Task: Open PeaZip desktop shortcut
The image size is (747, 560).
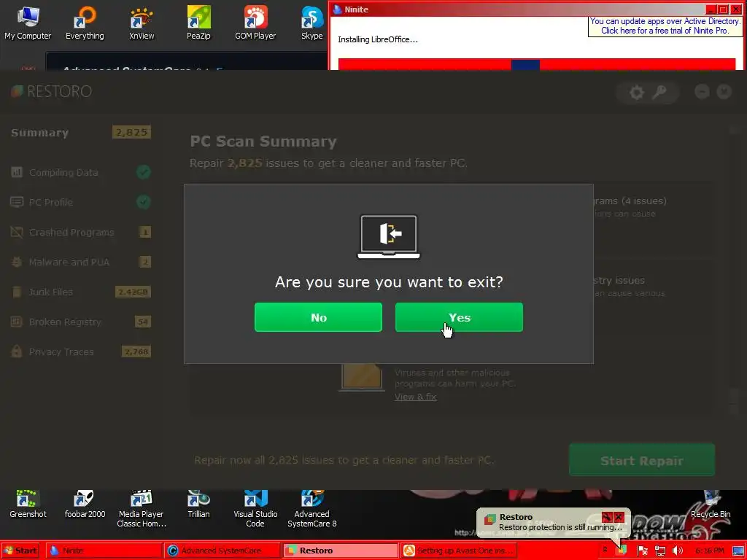Action: (198, 23)
